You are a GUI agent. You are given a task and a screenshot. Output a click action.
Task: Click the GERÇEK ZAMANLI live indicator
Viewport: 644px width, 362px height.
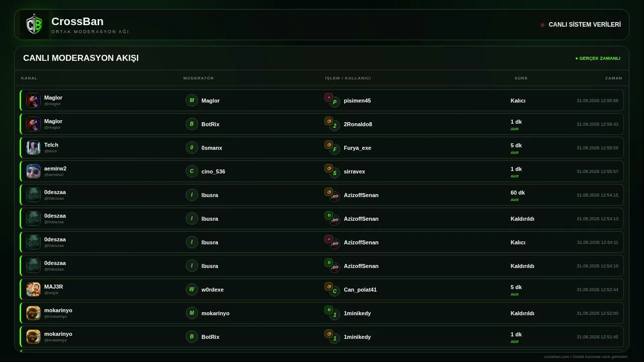tap(598, 58)
